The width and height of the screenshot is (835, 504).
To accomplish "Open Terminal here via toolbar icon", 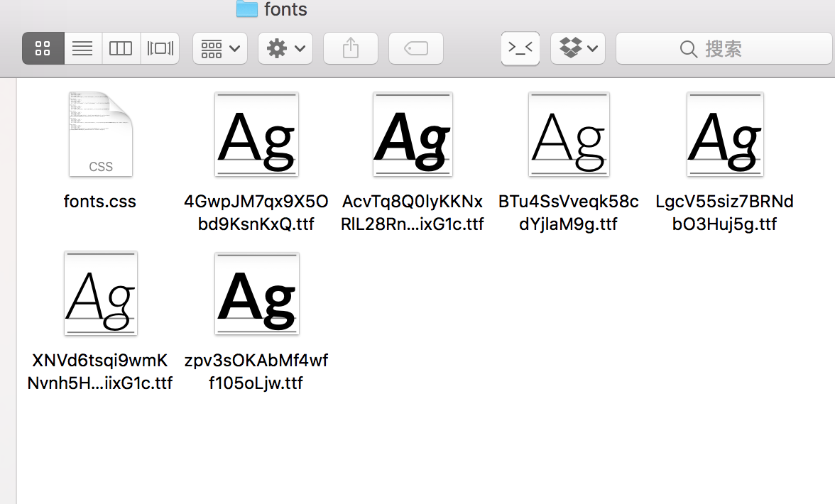I will [x=520, y=48].
